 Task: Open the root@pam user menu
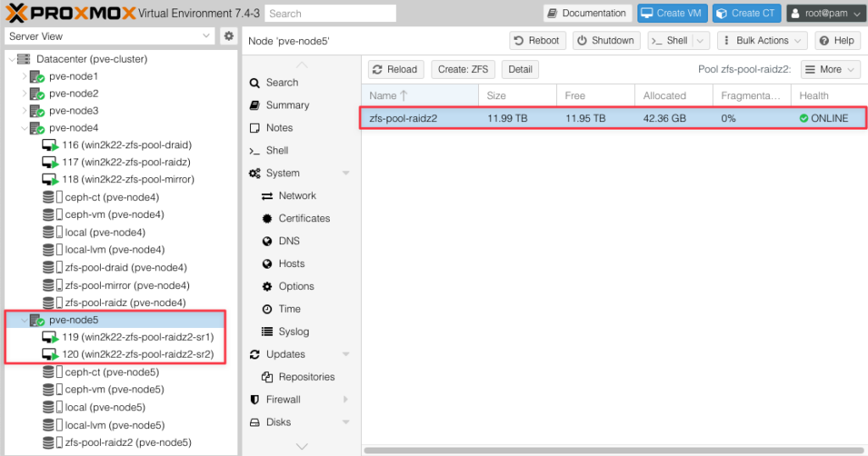point(825,14)
